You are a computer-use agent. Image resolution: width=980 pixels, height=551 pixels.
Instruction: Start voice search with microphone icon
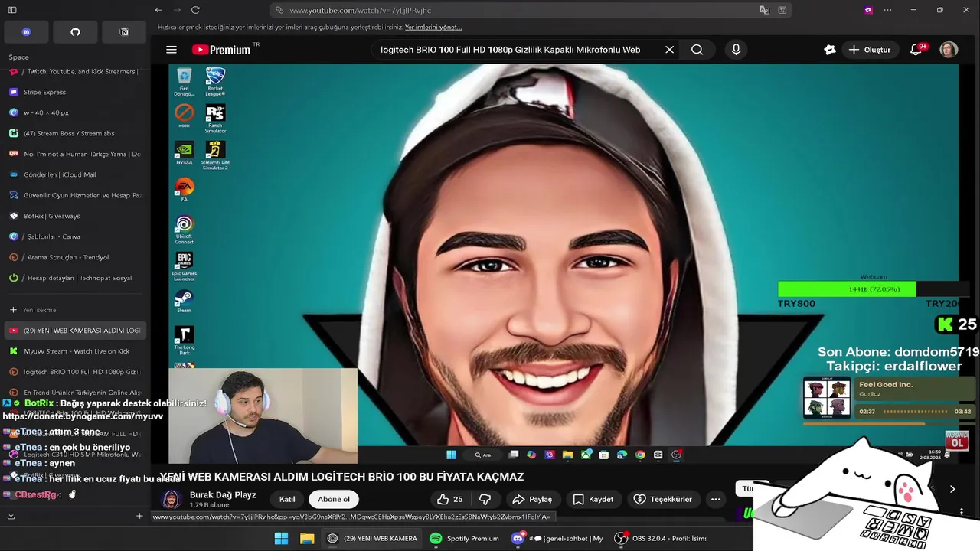tap(736, 50)
